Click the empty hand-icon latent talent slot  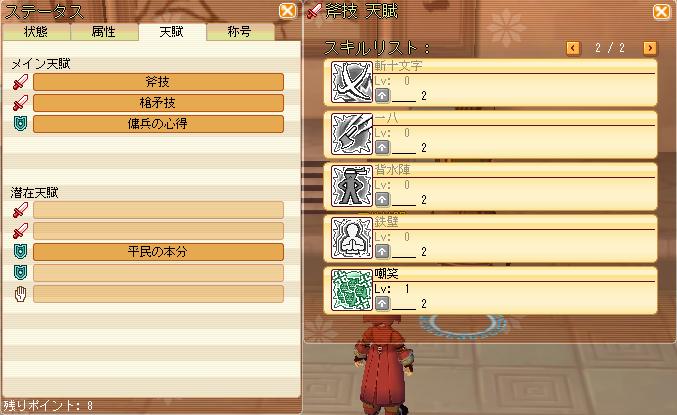click(x=158, y=294)
